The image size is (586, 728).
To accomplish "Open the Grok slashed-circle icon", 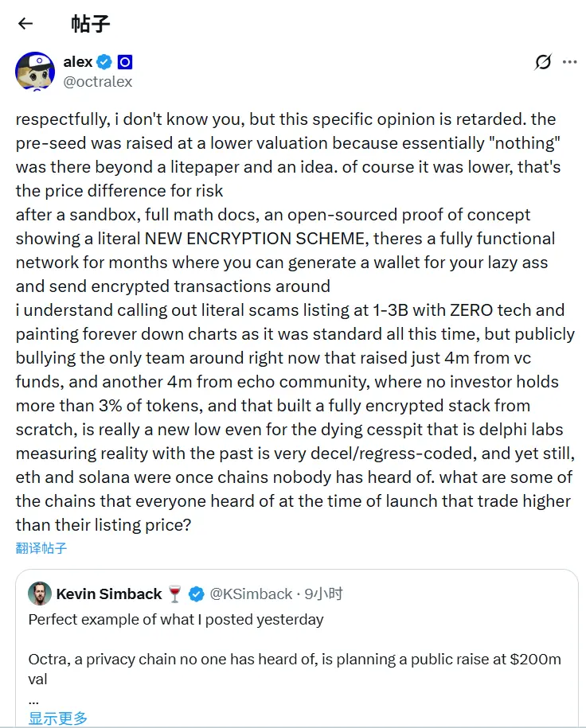I will pyautogui.click(x=543, y=62).
